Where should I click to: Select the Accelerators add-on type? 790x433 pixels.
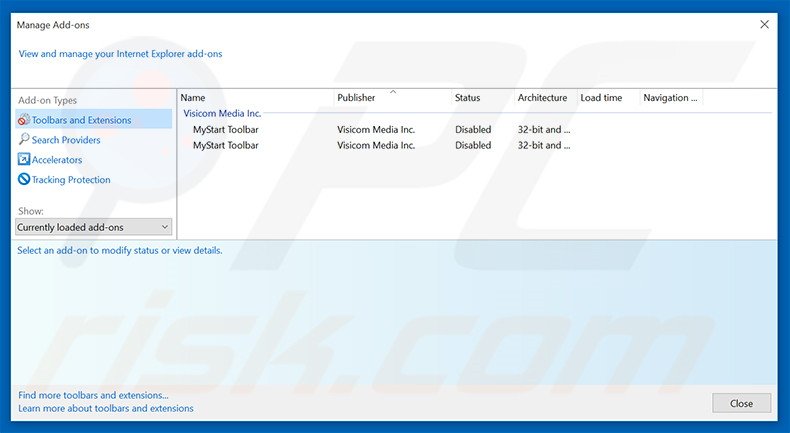pyautogui.click(x=57, y=160)
